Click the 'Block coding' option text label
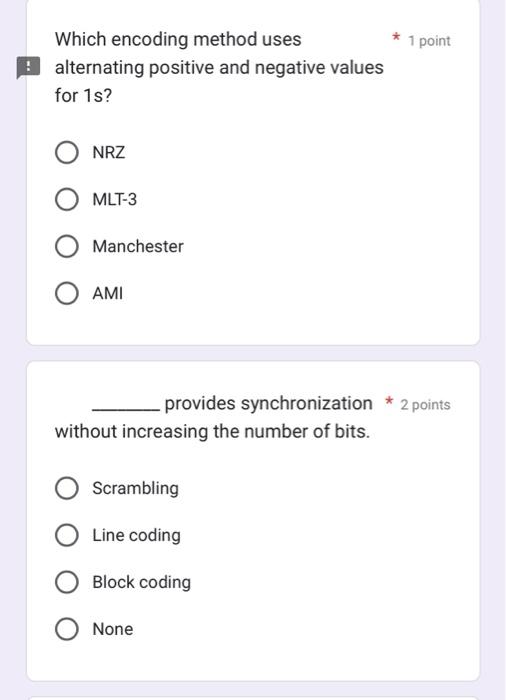The width and height of the screenshot is (506, 700). coord(142,583)
